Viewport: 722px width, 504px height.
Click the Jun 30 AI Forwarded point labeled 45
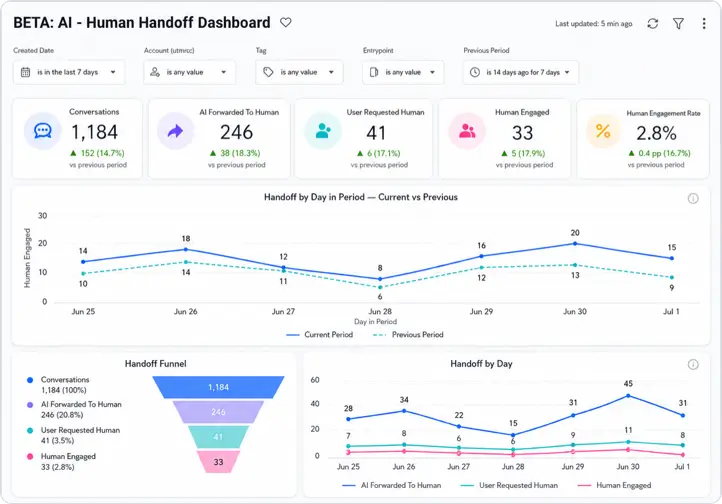tap(628, 396)
